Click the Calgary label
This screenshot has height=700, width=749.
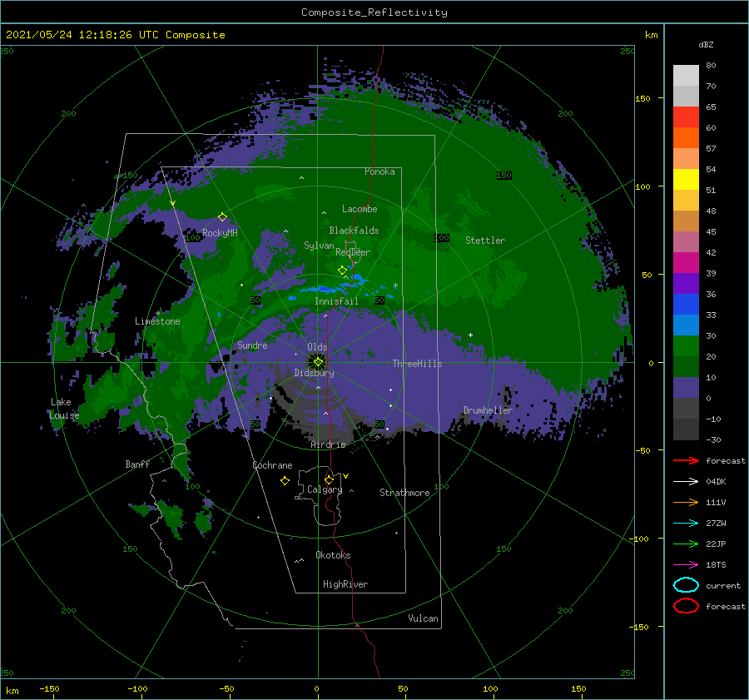(325, 489)
